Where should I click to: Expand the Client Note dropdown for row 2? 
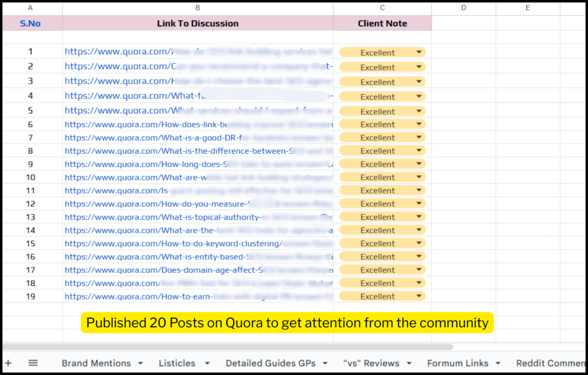click(382, 67)
